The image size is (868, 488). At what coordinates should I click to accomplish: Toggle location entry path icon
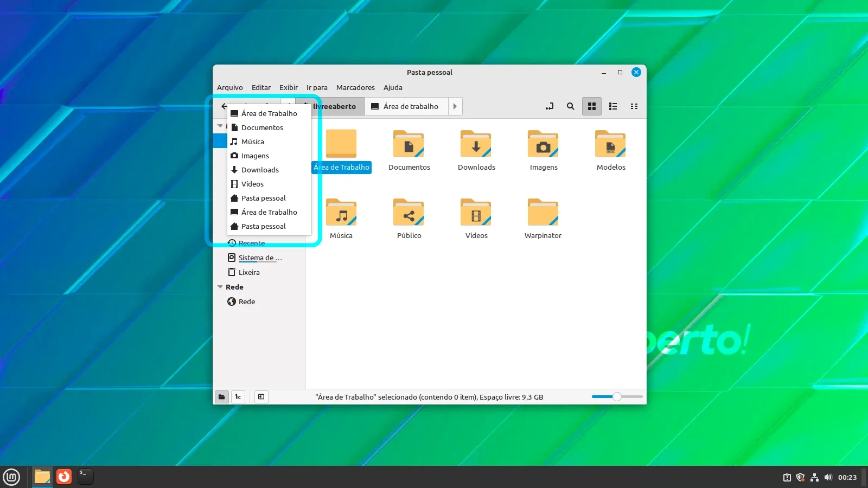(x=550, y=106)
